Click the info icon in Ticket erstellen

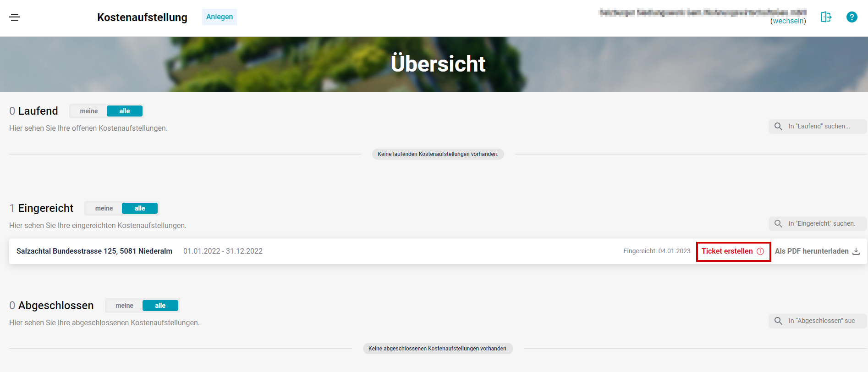point(760,251)
